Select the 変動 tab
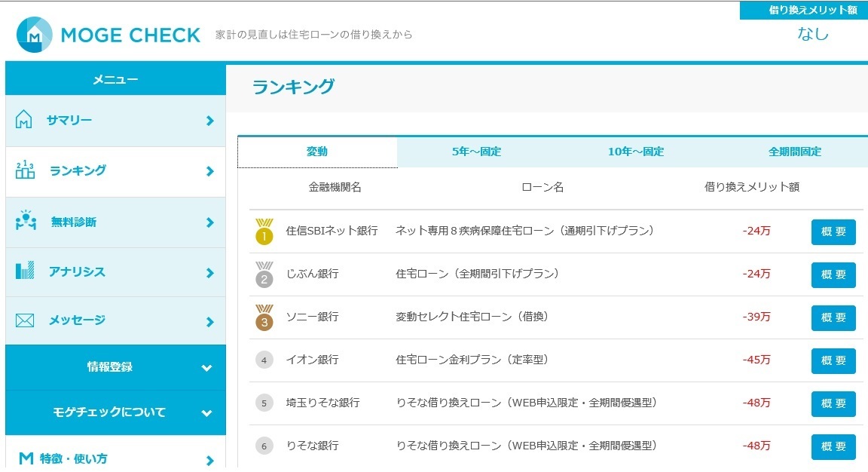868x472 pixels. (317, 152)
